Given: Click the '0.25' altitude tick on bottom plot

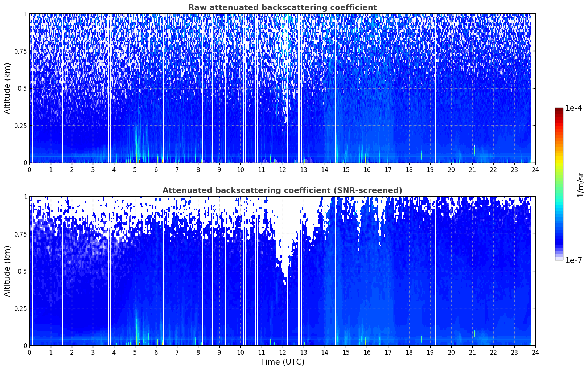Looking at the screenshot, I should click(x=21, y=308).
